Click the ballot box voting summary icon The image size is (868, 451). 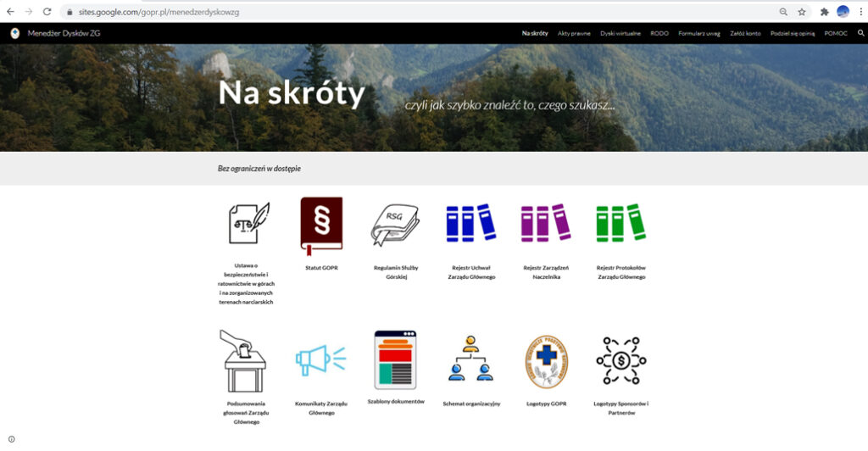pos(243,360)
